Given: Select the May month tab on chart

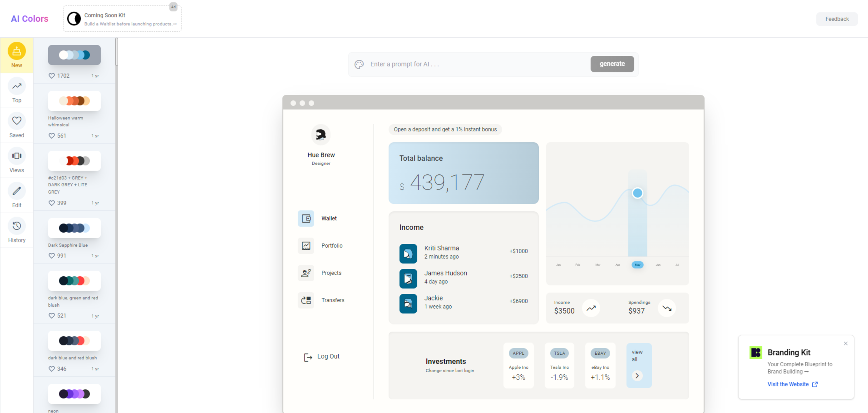Looking at the screenshot, I should point(637,265).
